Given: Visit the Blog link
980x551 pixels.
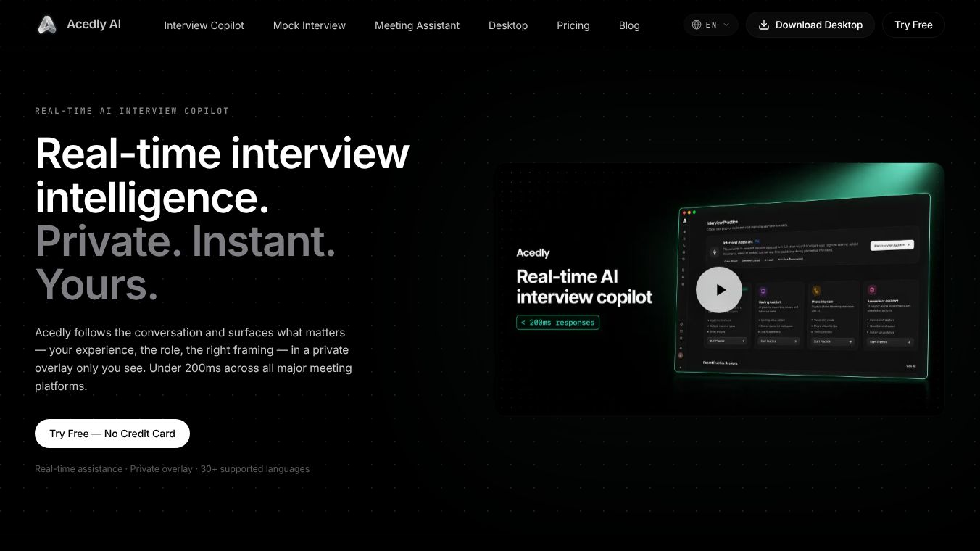Looking at the screenshot, I should coord(629,25).
